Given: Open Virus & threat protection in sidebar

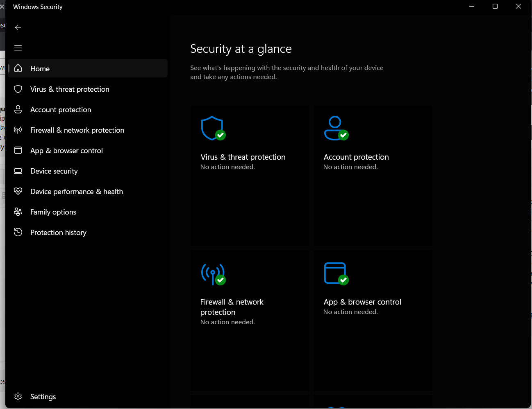Looking at the screenshot, I should (88, 89).
